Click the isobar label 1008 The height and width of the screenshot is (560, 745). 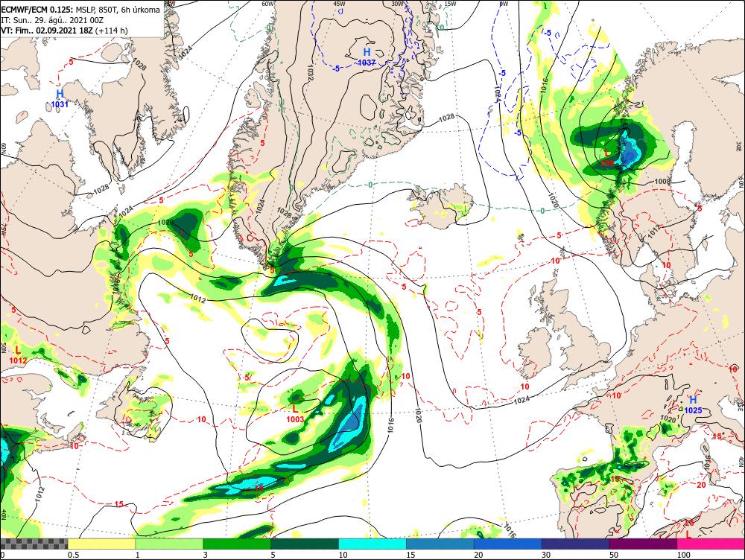click(662, 181)
